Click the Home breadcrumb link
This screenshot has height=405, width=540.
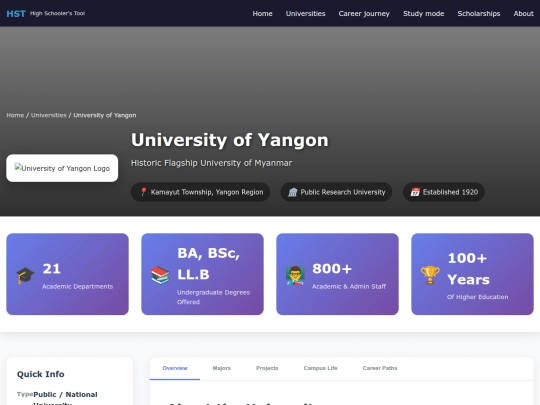[15, 115]
